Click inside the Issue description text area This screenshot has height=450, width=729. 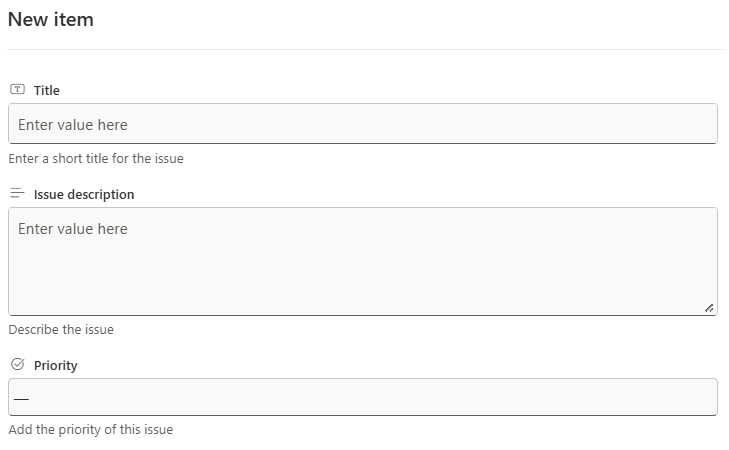(363, 262)
